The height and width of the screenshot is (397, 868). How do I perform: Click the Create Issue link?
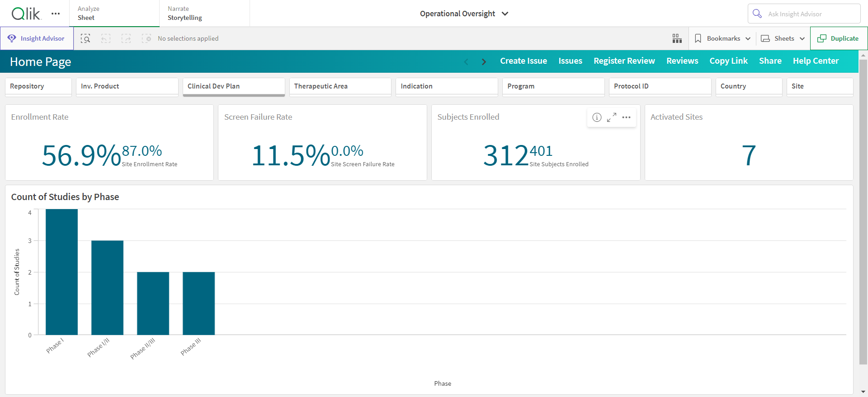(x=524, y=61)
